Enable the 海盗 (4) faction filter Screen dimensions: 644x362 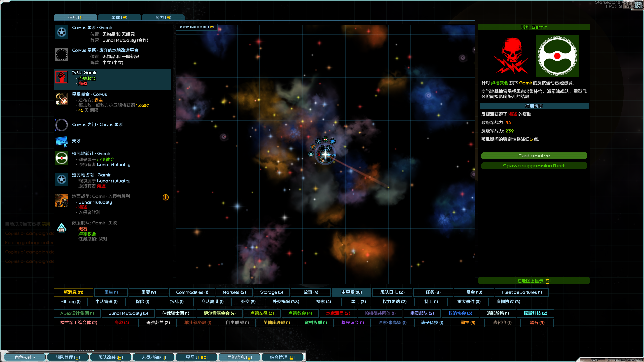pyautogui.click(x=121, y=323)
